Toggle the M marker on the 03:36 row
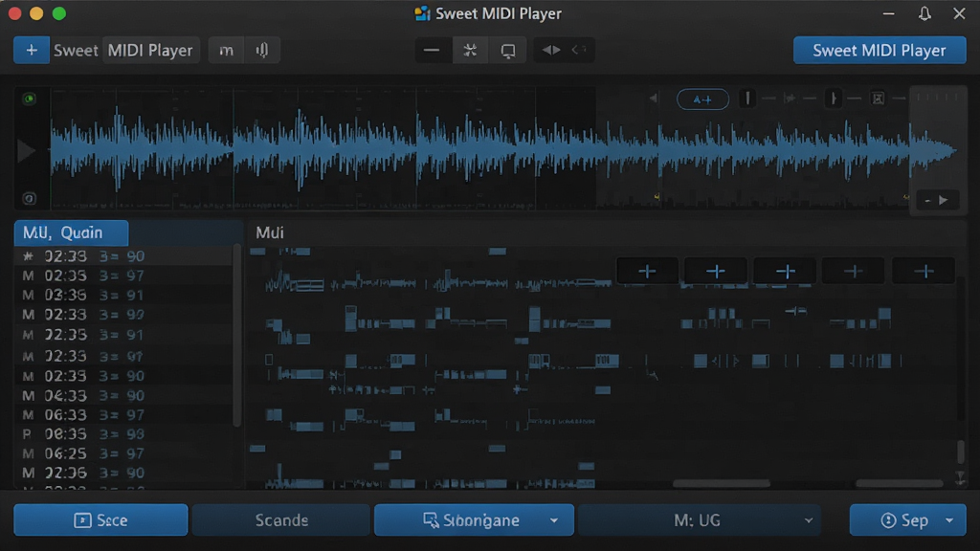980x551 pixels. (x=28, y=295)
